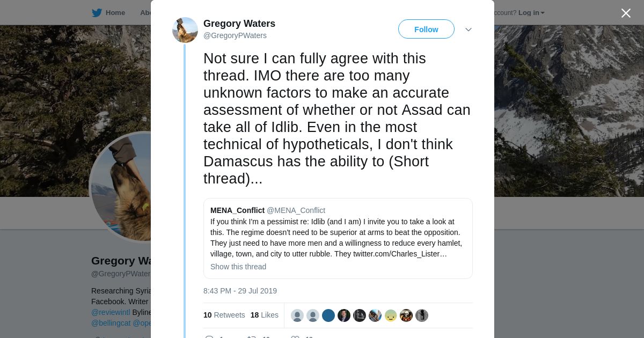Click the 8:43 PM - 29 Jul 2019 timestamp
This screenshot has width=644, height=338.
point(240,291)
